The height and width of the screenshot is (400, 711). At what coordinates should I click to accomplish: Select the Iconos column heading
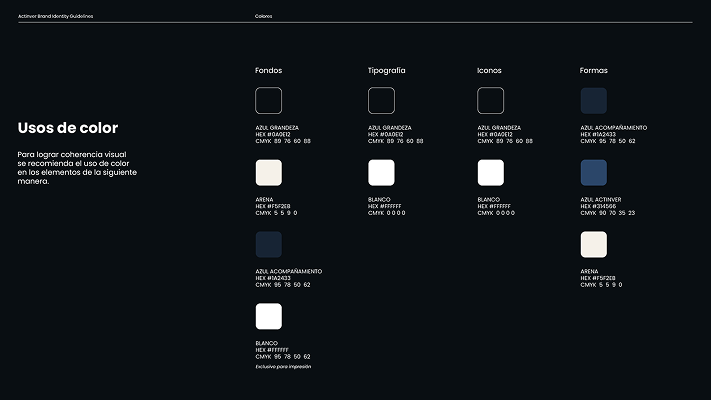[x=489, y=71]
